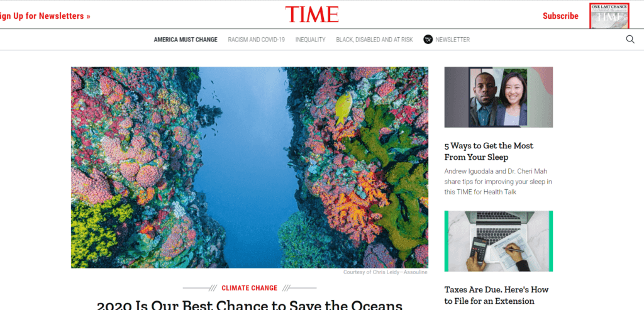
Task: Open Black, Disabled and At Risk link
Action: pyautogui.click(x=375, y=40)
